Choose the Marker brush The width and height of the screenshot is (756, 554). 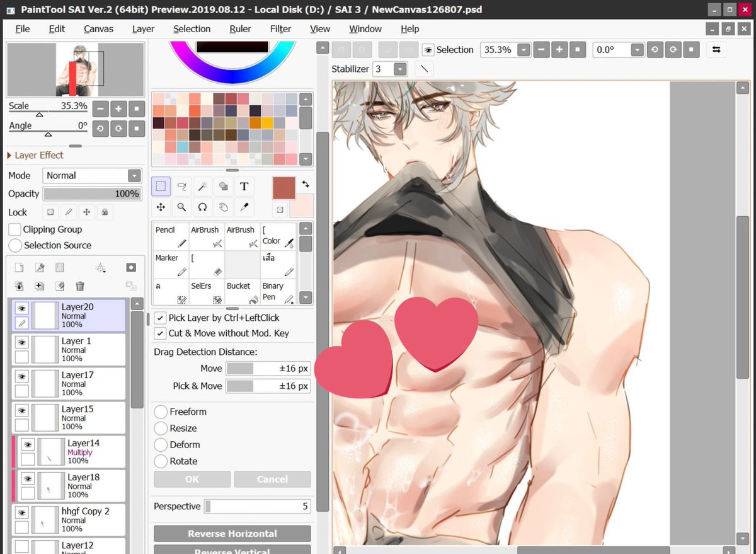tap(171, 265)
